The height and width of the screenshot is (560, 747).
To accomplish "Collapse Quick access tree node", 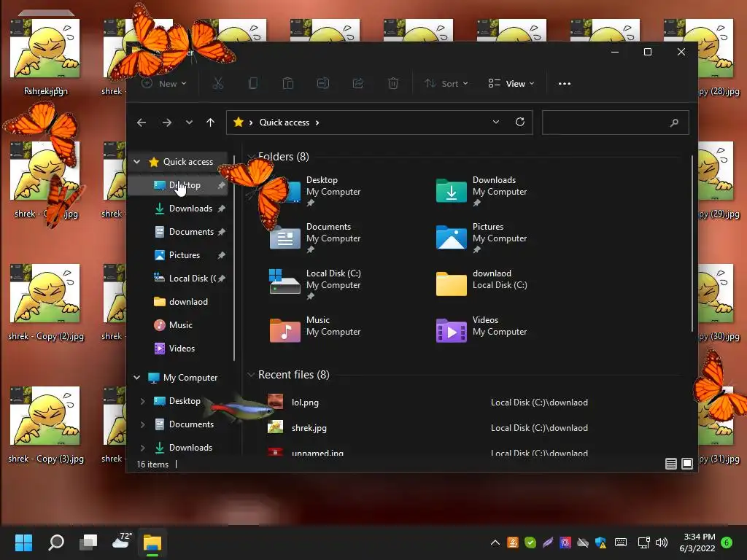I will tap(136, 162).
